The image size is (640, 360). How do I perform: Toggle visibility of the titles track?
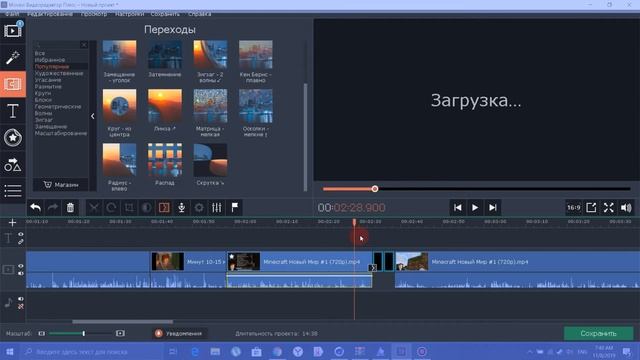21,235
